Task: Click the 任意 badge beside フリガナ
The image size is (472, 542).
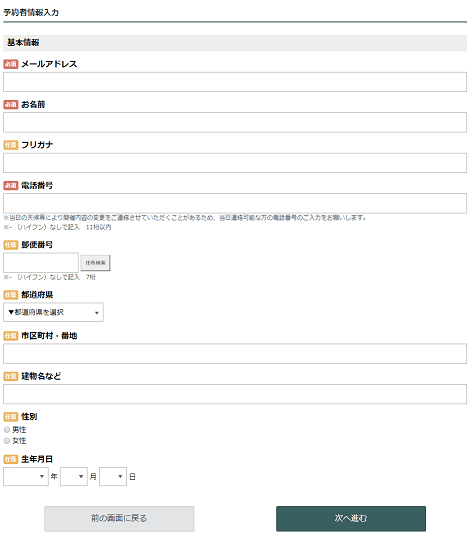Action: tap(11, 145)
